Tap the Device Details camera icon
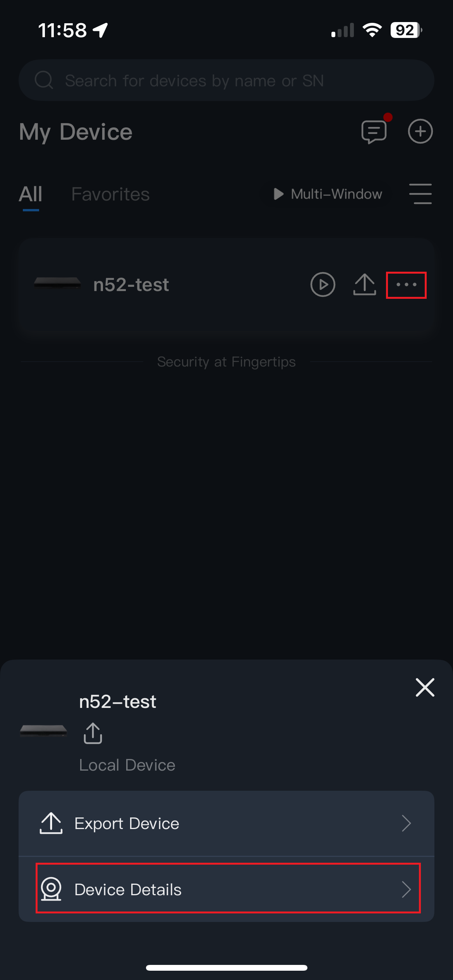453x980 pixels. (x=51, y=889)
